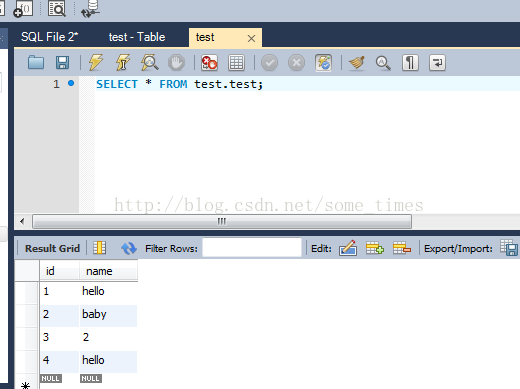Click create function f() icon top toolbar

coord(23,9)
